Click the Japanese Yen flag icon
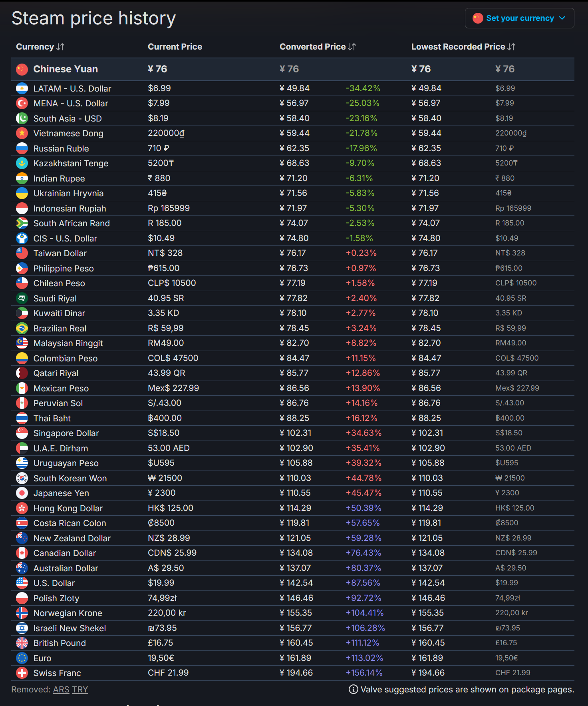 click(22, 493)
